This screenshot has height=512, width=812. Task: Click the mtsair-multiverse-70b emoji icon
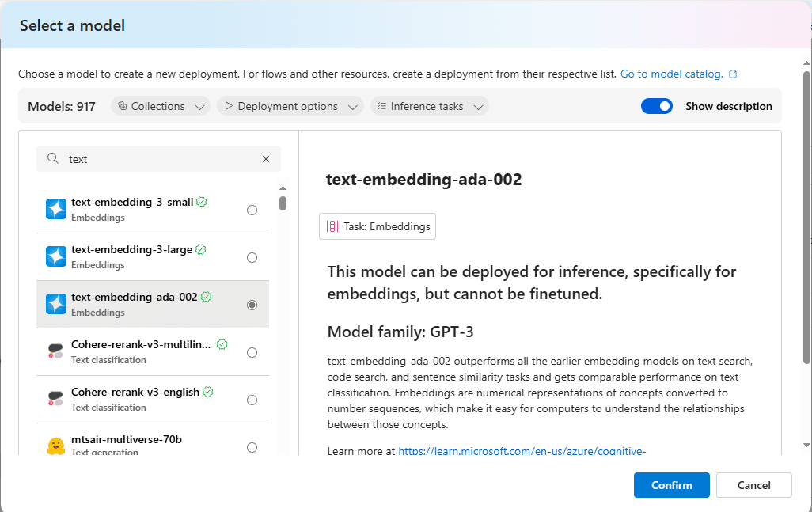[55, 446]
